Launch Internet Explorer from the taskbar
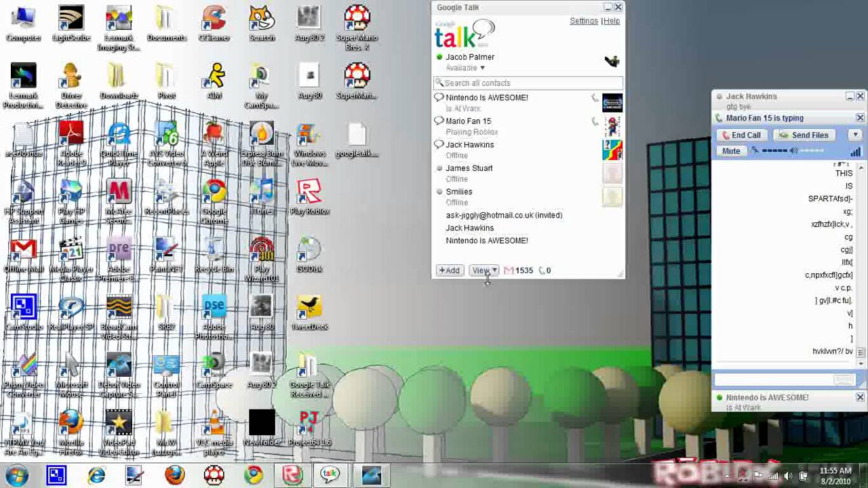The width and height of the screenshot is (868, 488). [96, 474]
